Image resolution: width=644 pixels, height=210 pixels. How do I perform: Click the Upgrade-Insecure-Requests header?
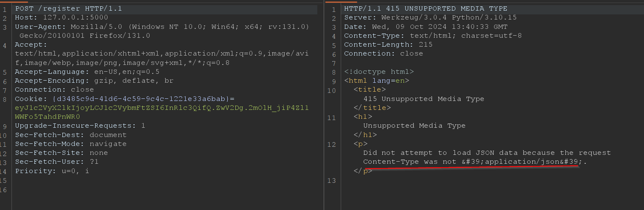pyautogui.click(x=80, y=126)
